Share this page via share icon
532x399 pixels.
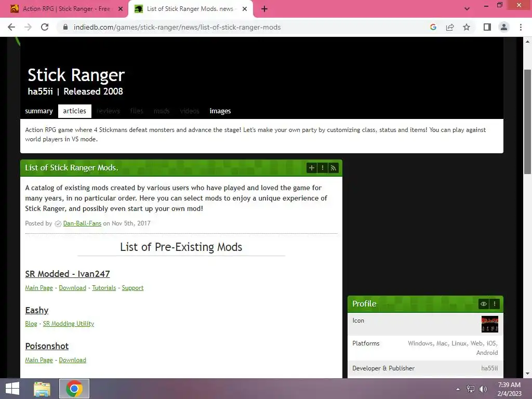click(x=450, y=27)
